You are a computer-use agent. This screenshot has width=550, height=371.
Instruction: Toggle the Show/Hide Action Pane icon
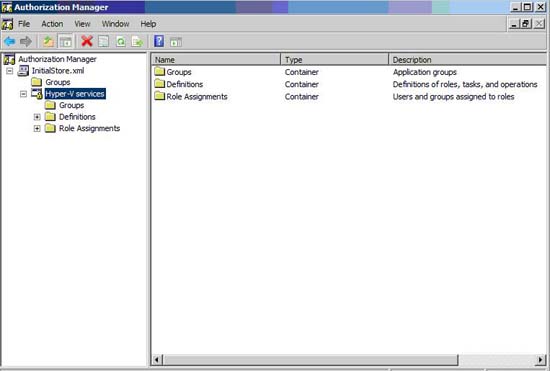(176, 42)
